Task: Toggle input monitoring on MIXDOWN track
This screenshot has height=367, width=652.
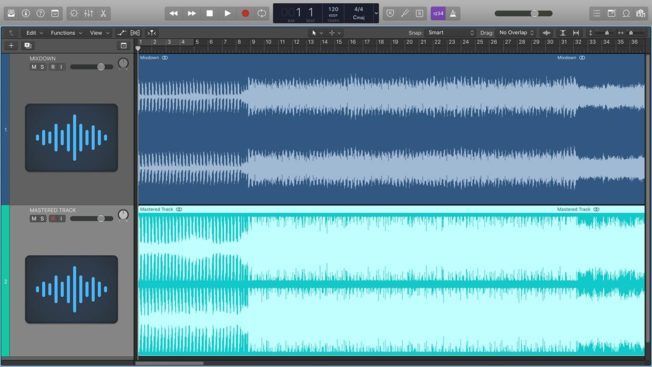Action: tap(61, 67)
